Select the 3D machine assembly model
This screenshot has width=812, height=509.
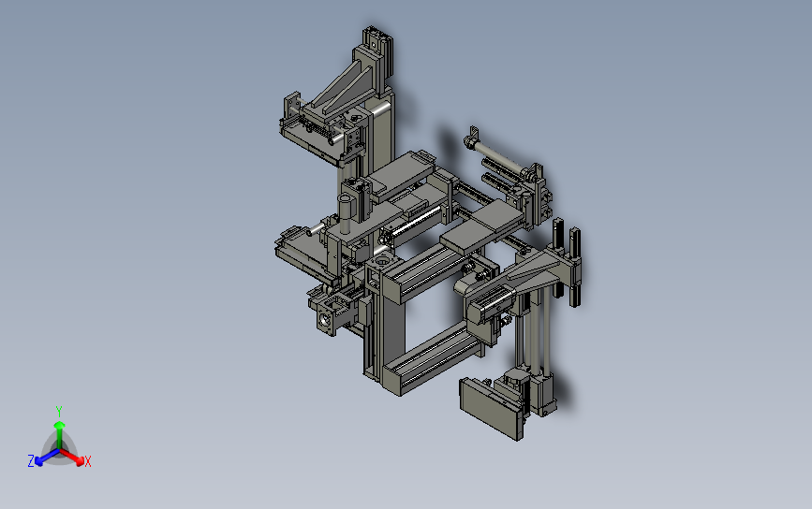pyautogui.click(x=429, y=233)
